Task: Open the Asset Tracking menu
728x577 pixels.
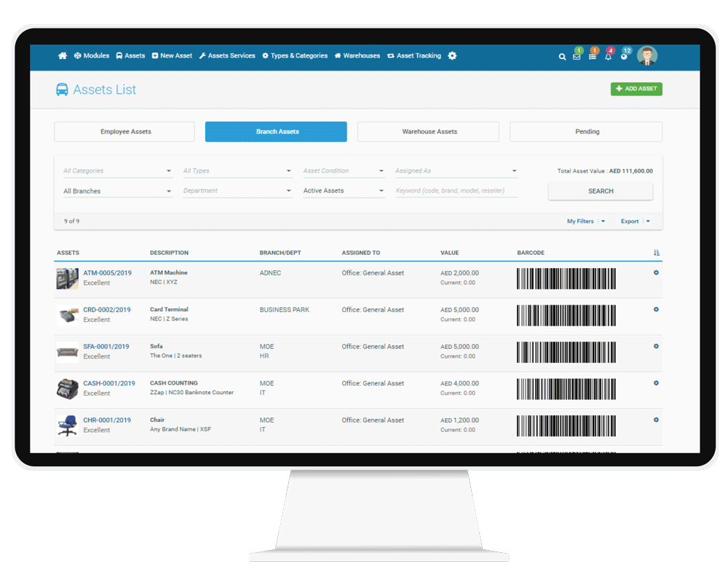Action: pyautogui.click(x=414, y=56)
